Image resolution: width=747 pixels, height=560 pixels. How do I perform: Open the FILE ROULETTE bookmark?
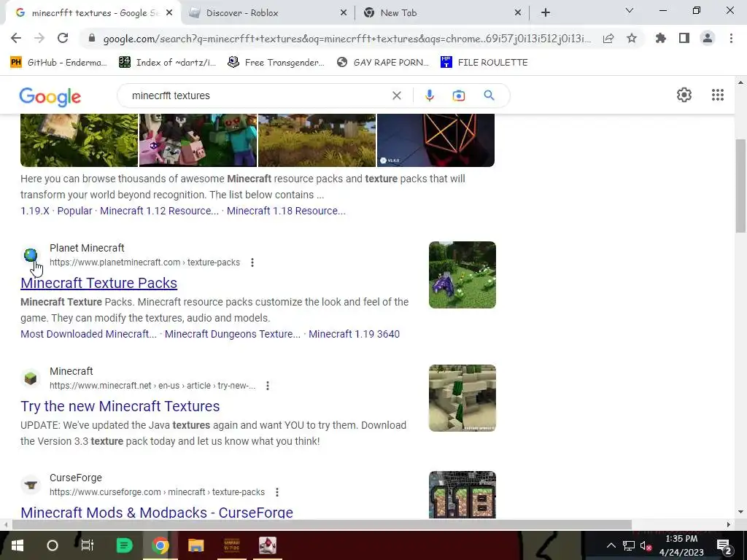point(484,63)
